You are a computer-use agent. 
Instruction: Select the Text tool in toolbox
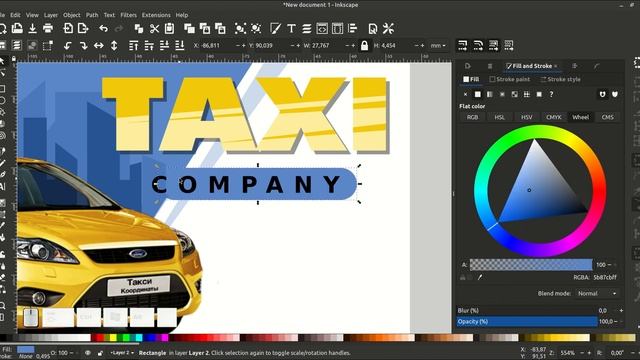coord(3,187)
